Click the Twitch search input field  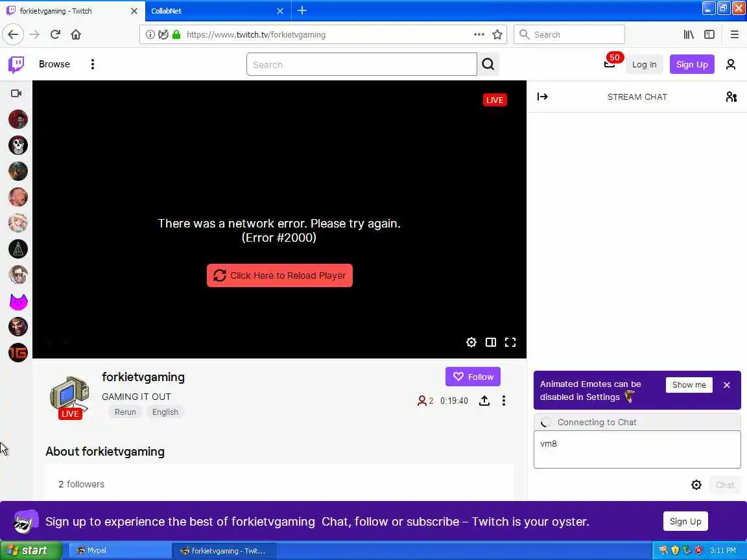point(362,64)
